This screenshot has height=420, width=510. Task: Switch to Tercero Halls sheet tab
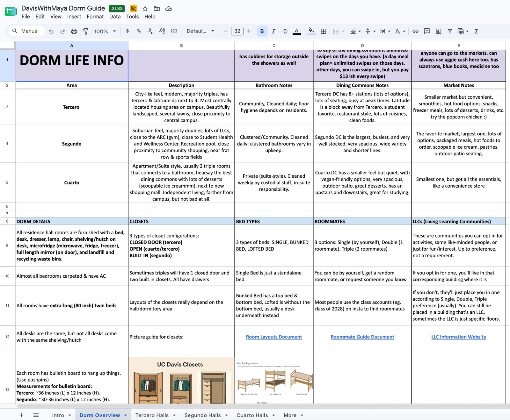click(x=152, y=415)
